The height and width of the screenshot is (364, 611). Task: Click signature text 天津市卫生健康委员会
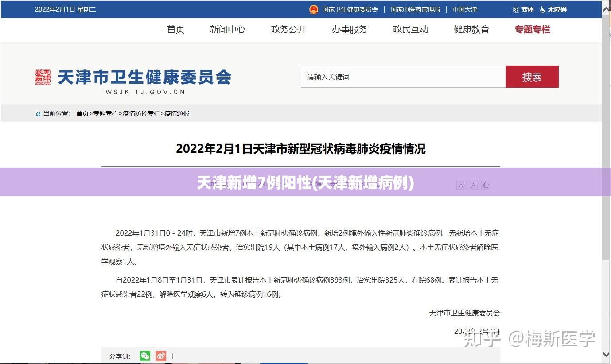(464, 313)
